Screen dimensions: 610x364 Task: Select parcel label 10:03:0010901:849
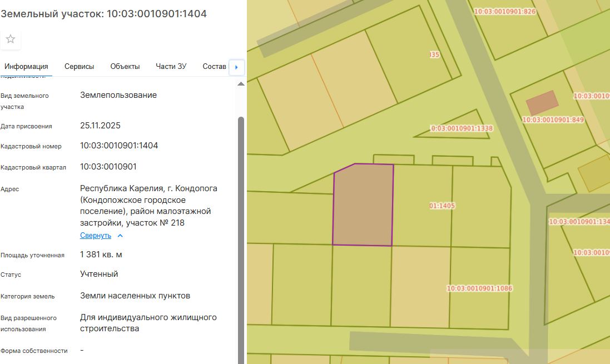coord(553,119)
